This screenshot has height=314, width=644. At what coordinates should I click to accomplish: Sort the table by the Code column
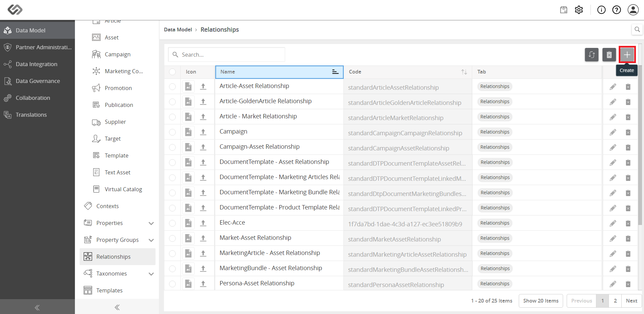(464, 72)
